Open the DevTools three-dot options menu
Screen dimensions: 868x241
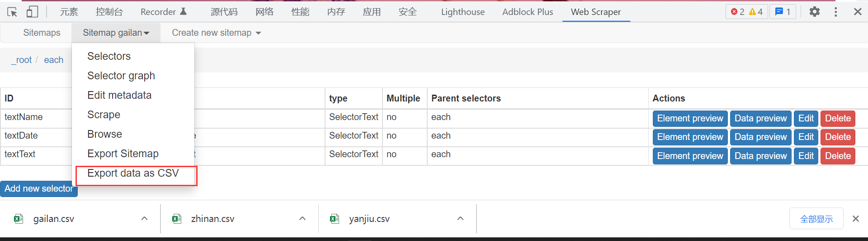click(x=835, y=12)
